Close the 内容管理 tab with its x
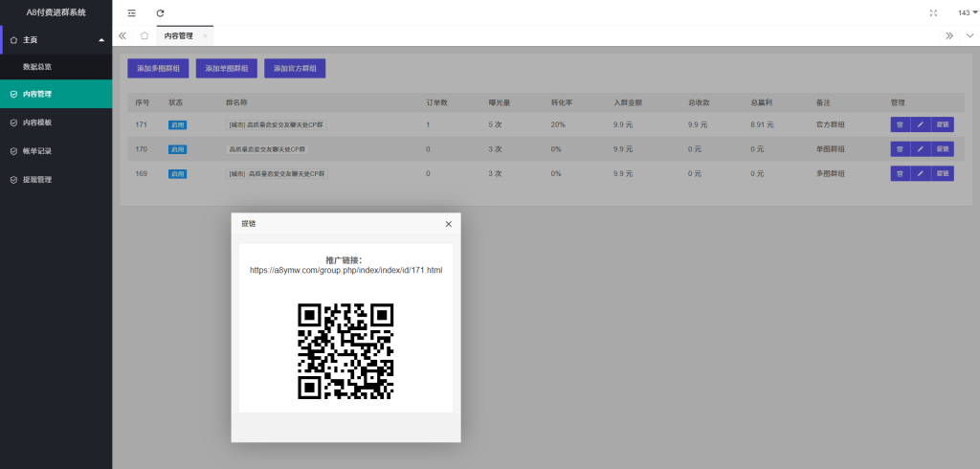 coord(205,36)
